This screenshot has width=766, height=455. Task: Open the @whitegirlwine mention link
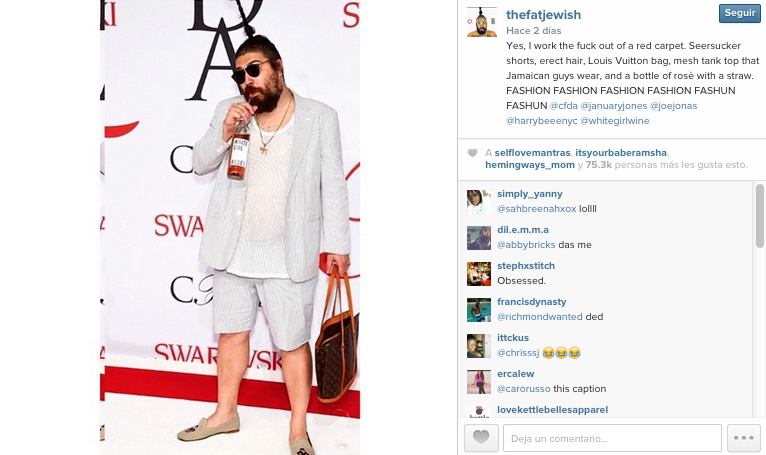coord(615,121)
